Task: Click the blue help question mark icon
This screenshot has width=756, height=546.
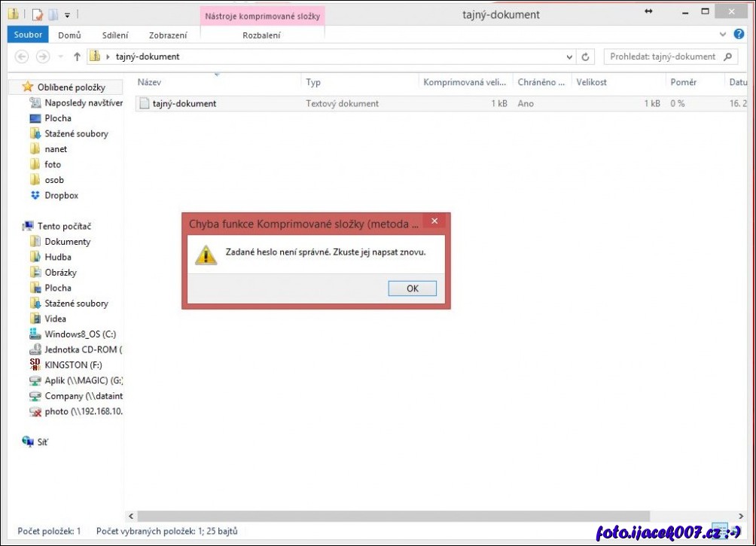Action: pos(739,35)
